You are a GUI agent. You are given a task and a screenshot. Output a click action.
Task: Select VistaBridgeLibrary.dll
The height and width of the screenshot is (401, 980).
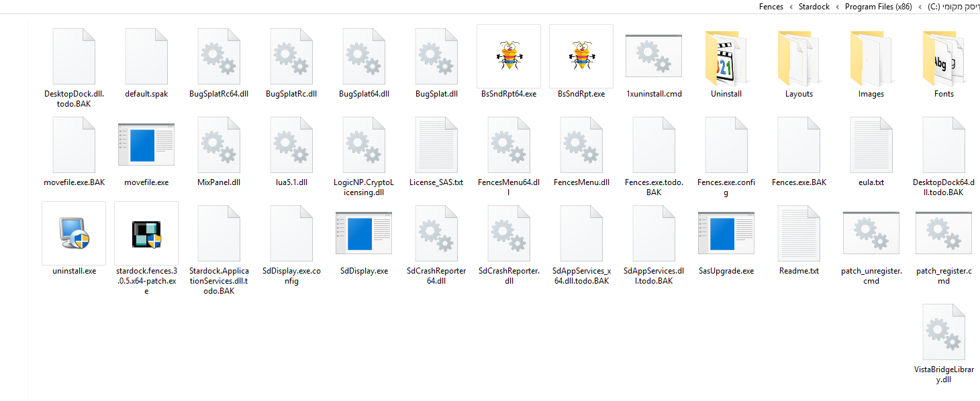(944, 343)
